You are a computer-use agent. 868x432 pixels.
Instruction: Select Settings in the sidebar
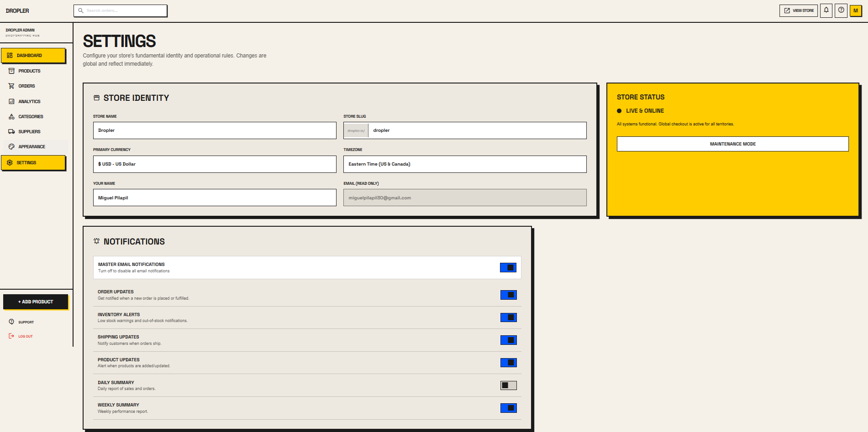coord(33,163)
